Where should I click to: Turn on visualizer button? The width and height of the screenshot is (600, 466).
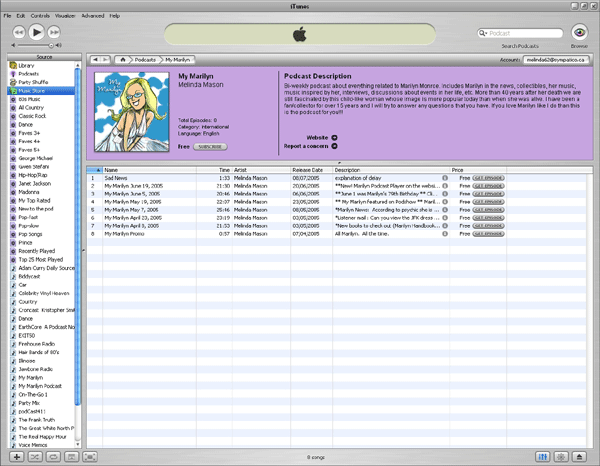pos(561,457)
